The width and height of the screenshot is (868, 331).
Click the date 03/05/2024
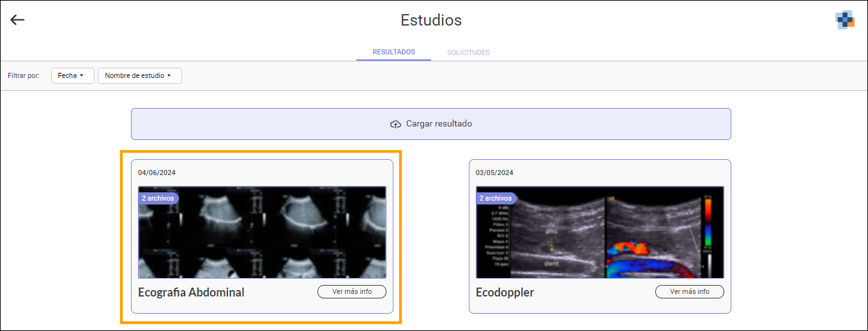[494, 173]
